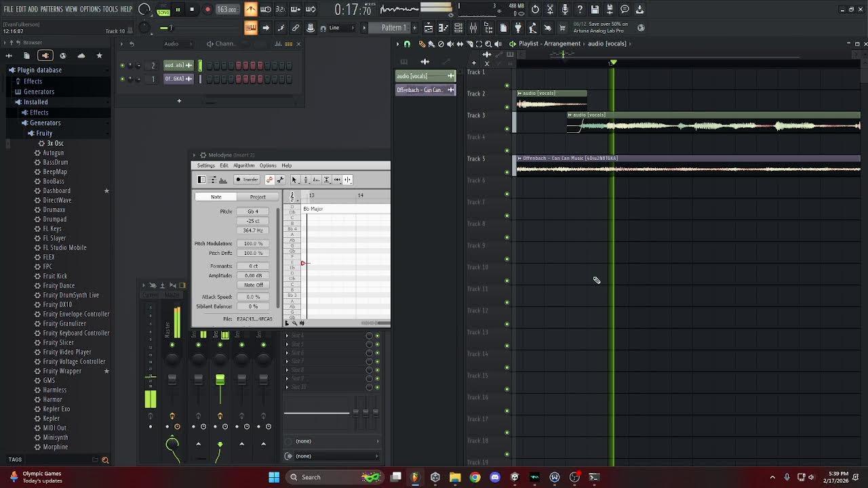The width and height of the screenshot is (868, 488).
Task: Select Melodyne pitch tool
Action: pyautogui.click(x=305, y=180)
